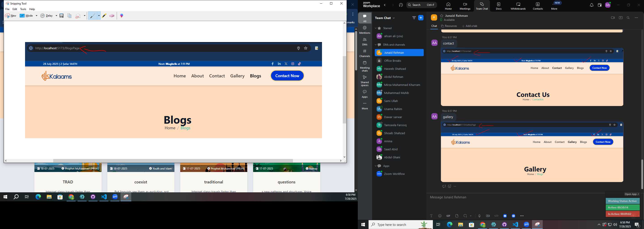Open the Pen options dropdown arrow
The width and height of the screenshot is (644, 229).
click(99, 16)
